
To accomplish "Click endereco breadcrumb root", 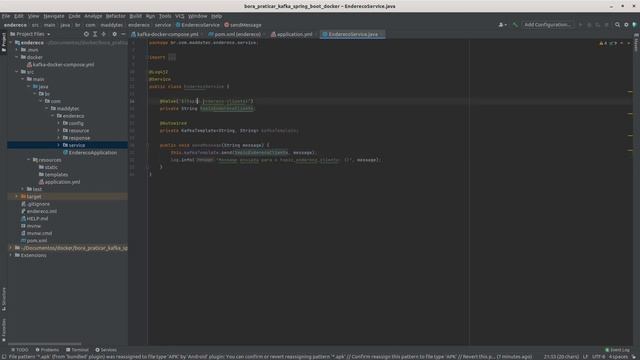I will click(x=15, y=25).
